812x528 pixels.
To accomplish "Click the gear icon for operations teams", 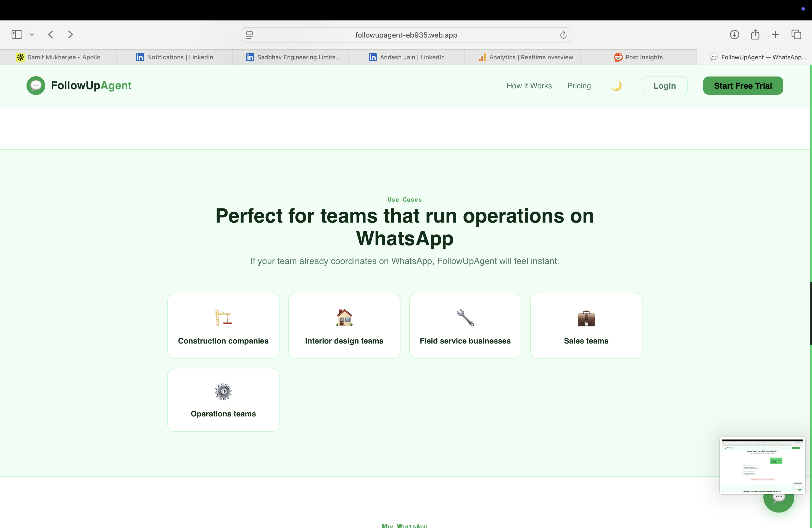I will 223,392.
